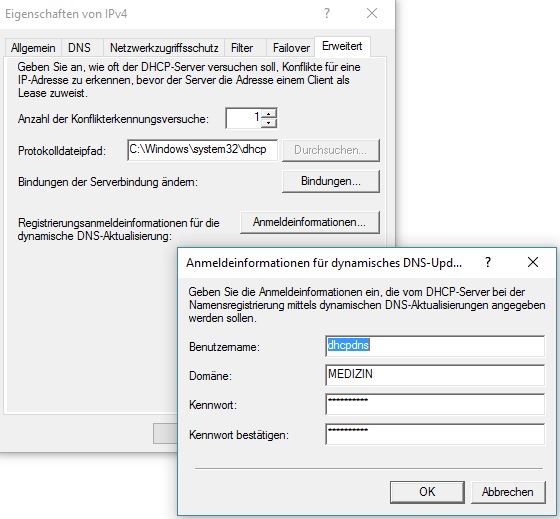Close the Anmeldeinformationen dialog with X
The width and height of the screenshot is (560, 519).
(x=533, y=262)
